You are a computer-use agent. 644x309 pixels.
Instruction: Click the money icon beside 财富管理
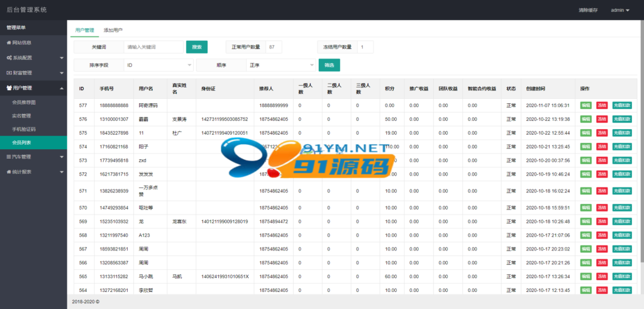tap(9, 73)
